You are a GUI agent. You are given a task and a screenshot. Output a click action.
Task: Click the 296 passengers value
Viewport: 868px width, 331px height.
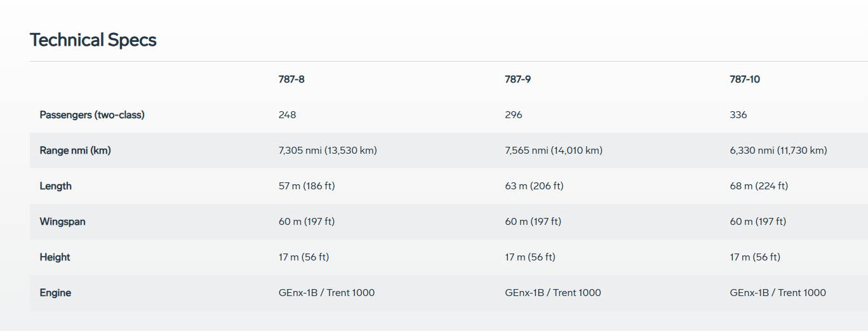click(514, 115)
